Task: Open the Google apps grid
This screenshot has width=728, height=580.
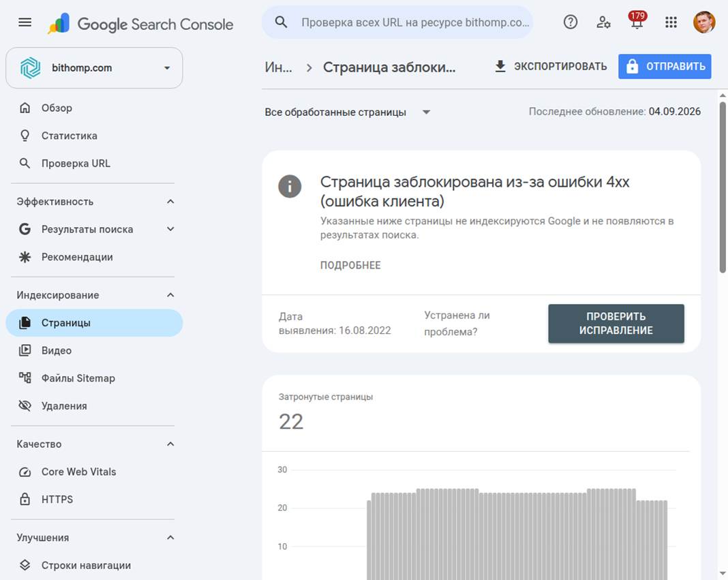Action: (x=671, y=22)
